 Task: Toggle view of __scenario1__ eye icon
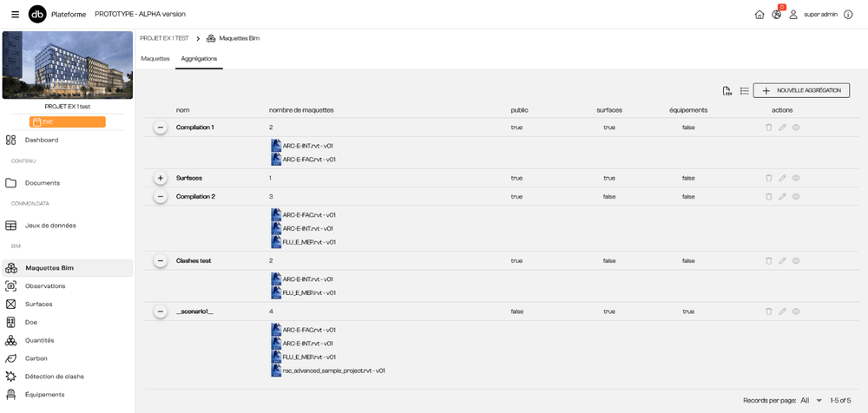tap(796, 311)
